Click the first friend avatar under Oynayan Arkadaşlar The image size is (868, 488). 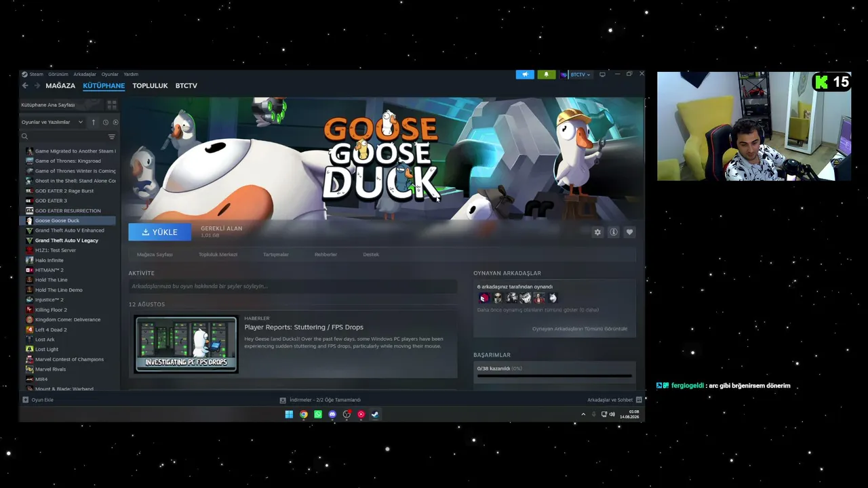click(x=484, y=298)
